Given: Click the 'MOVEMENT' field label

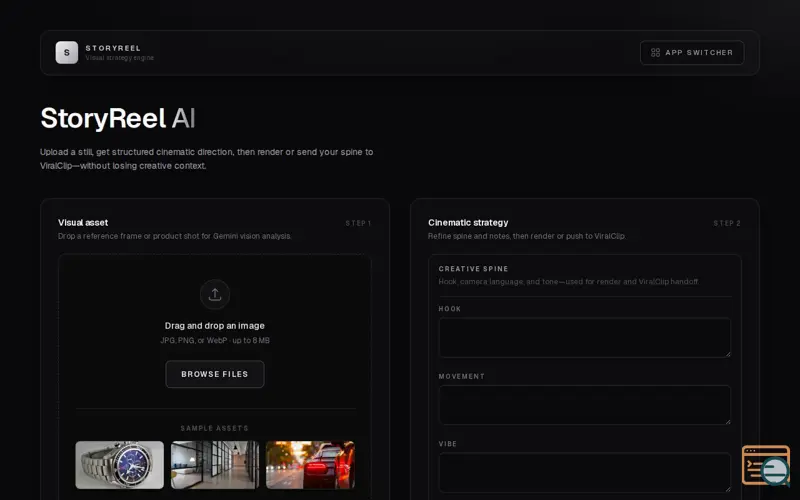Looking at the screenshot, I should click(x=462, y=376).
